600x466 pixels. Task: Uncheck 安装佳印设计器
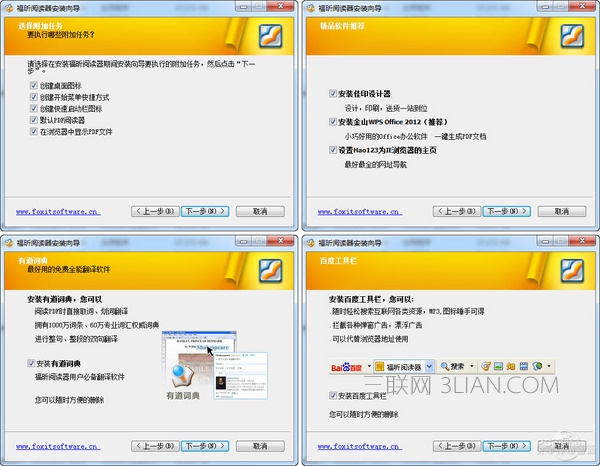pyautogui.click(x=333, y=93)
